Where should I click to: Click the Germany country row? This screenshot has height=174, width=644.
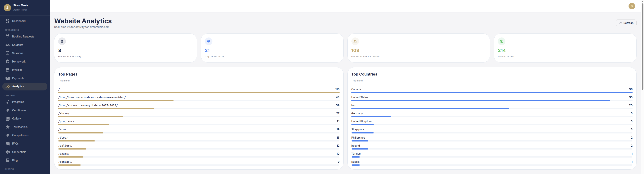click(x=492, y=115)
